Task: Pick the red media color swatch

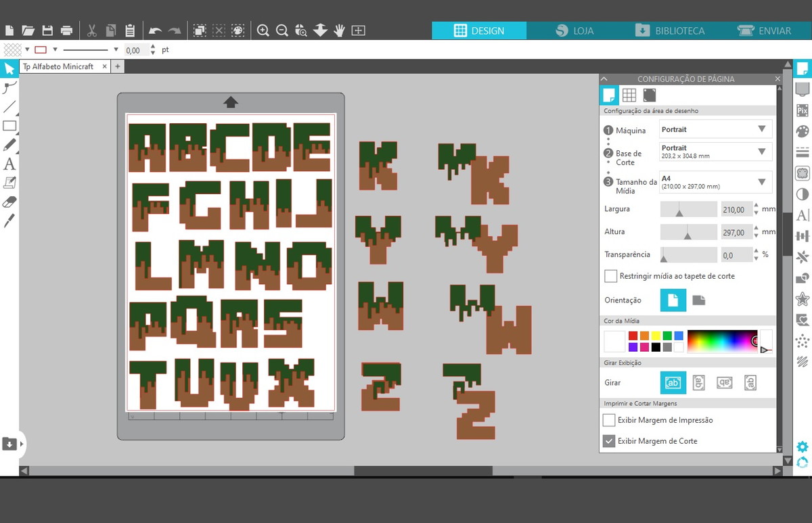Action: tap(633, 336)
